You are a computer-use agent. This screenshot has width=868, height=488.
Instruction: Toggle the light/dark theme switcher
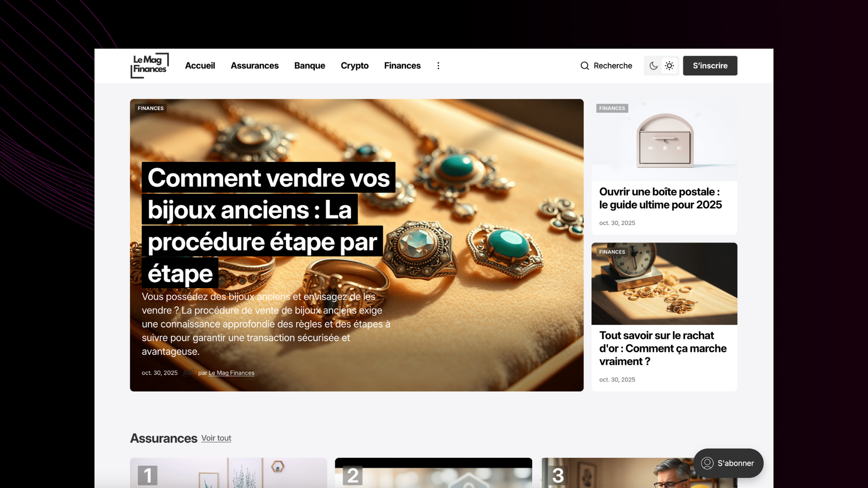(661, 66)
